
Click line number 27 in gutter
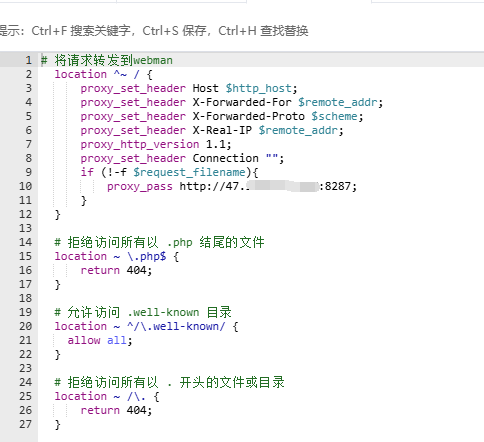click(25, 424)
